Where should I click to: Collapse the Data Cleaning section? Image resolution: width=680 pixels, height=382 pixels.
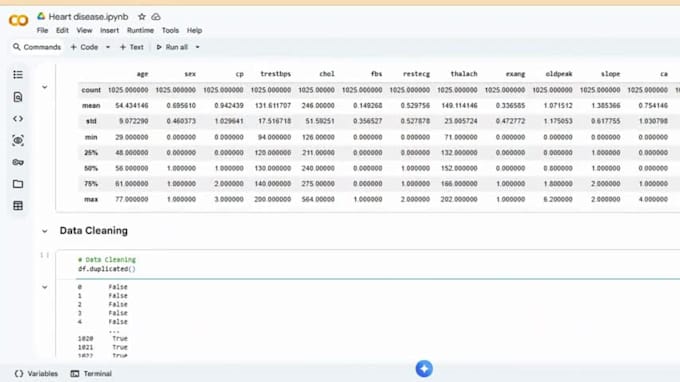coord(45,231)
